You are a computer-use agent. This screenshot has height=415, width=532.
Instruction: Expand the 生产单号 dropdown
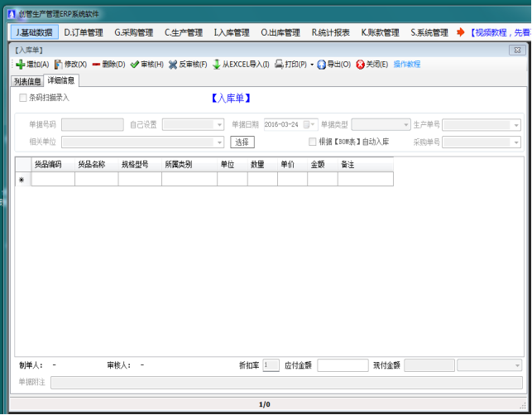(515, 125)
